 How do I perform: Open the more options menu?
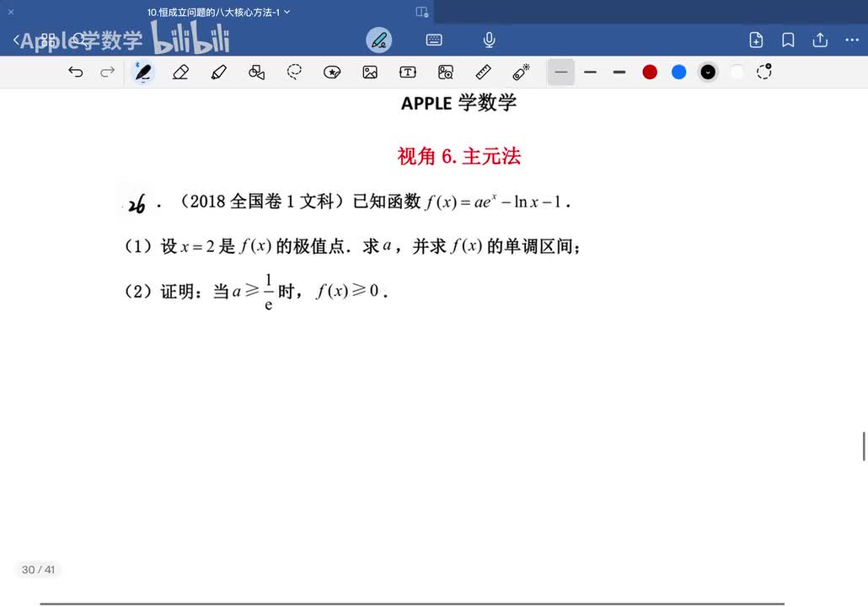[x=852, y=40]
